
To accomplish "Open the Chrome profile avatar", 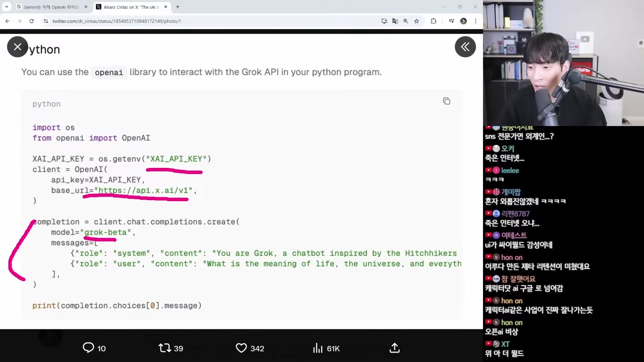I will tap(463, 21).
